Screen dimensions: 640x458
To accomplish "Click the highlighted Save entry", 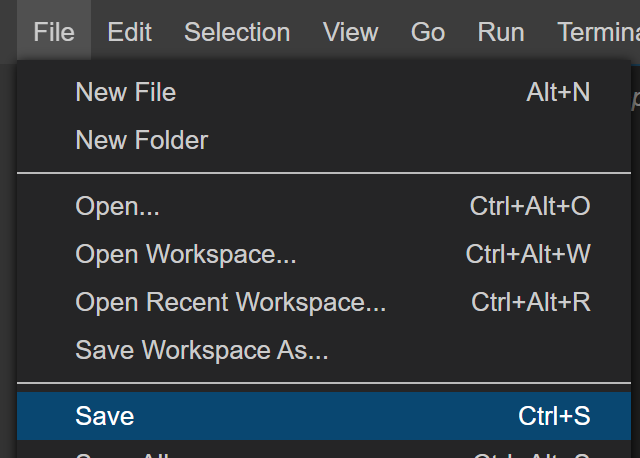I will (x=324, y=416).
